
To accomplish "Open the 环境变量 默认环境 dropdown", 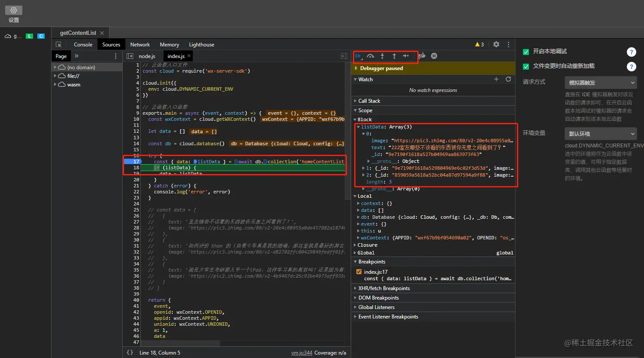I will pos(600,134).
